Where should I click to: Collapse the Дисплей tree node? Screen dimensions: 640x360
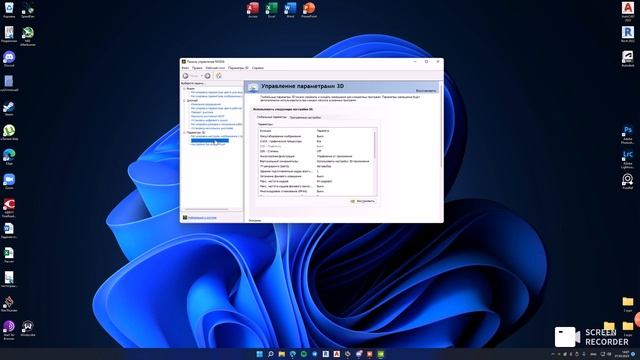coord(184,100)
